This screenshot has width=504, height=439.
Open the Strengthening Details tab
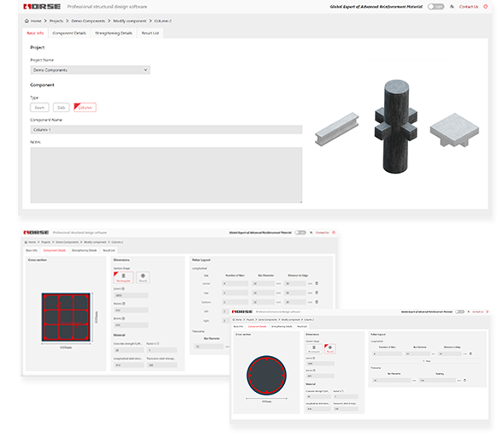(114, 33)
